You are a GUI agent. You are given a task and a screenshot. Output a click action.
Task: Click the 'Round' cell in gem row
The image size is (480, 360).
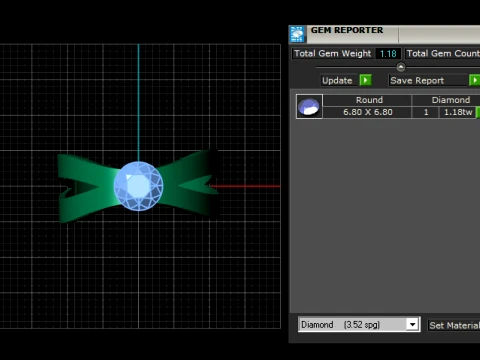(367, 100)
